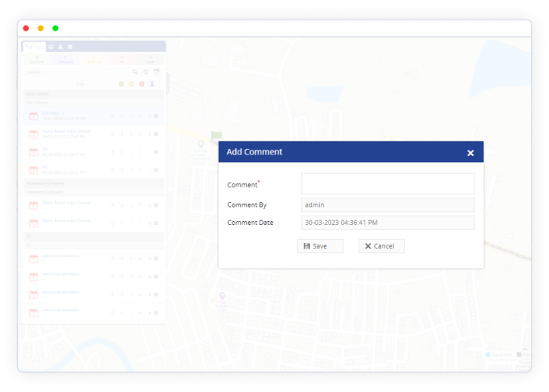Open the grid view tab icon
549x392 pixels.
[x=70, y=47]
